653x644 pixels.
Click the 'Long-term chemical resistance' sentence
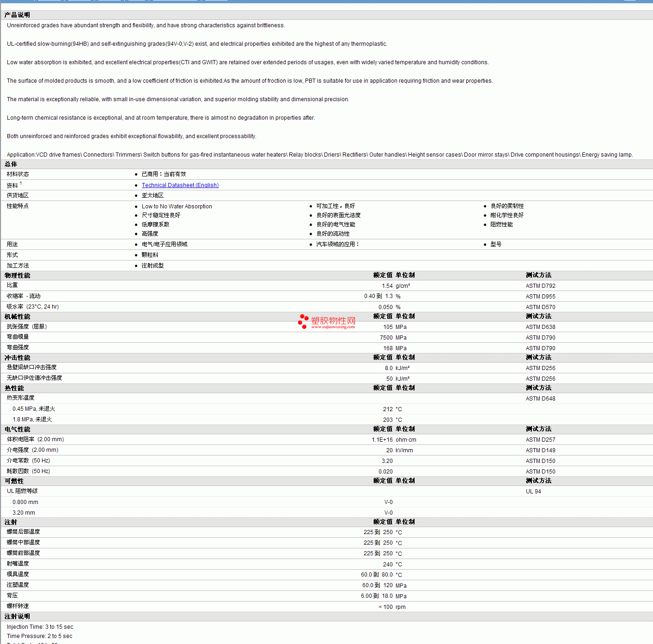(x=161, y=118)
